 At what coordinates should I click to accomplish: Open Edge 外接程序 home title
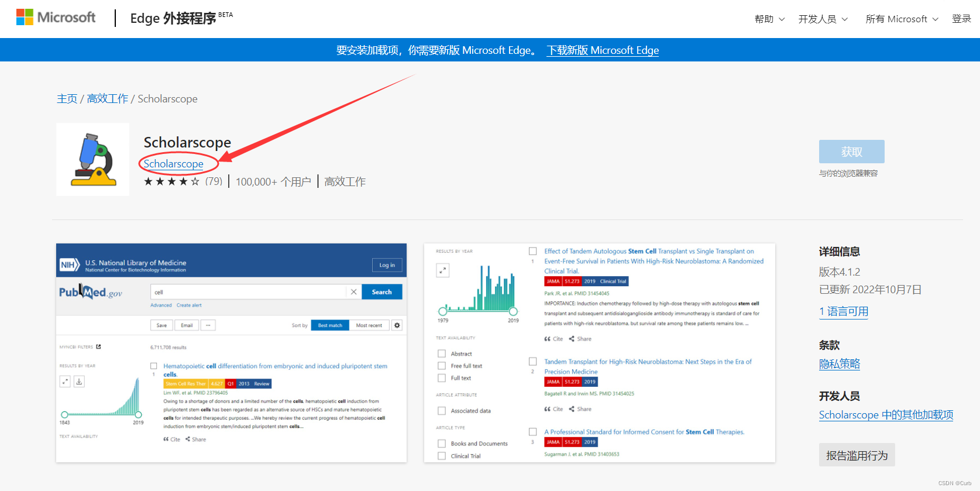click(173, 18)
